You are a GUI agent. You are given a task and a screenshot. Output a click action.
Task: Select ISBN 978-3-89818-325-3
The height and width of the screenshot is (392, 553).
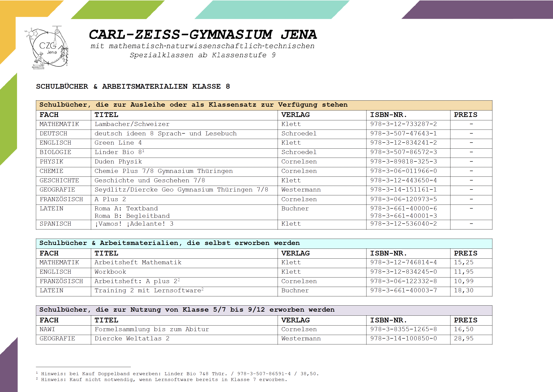[403, 161]
